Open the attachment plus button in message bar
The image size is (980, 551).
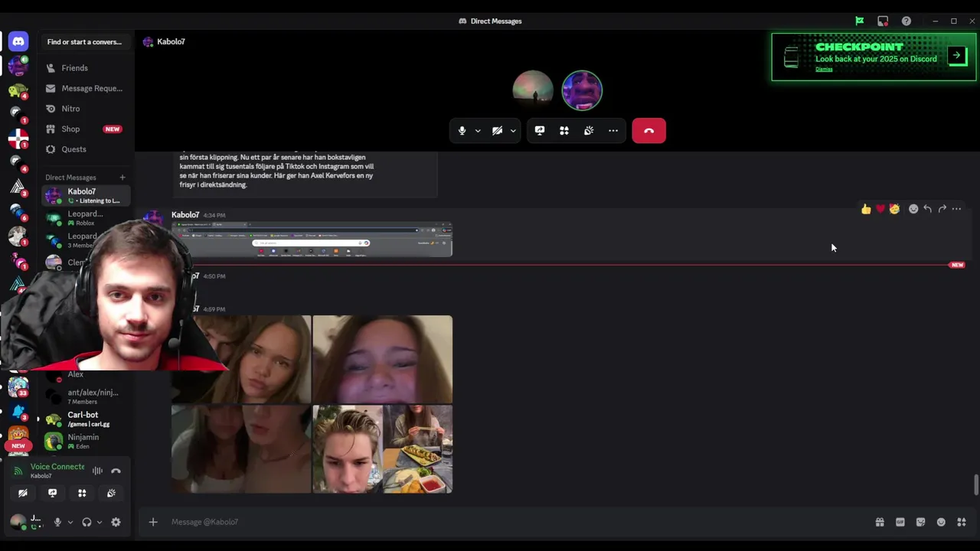pos(153,522)
